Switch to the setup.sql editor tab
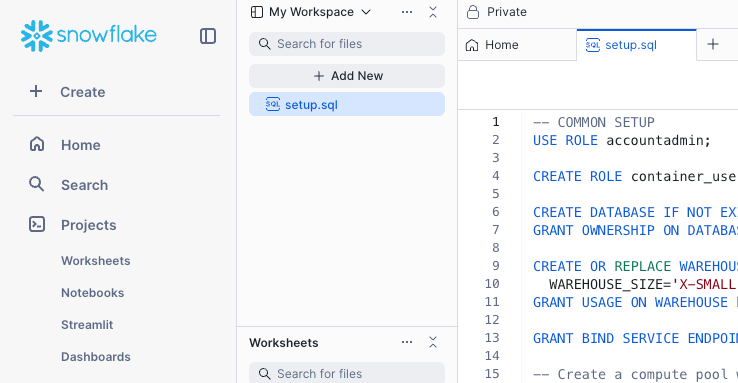The height and width of the screenshot is (383, 738). (x=636, y=45)
